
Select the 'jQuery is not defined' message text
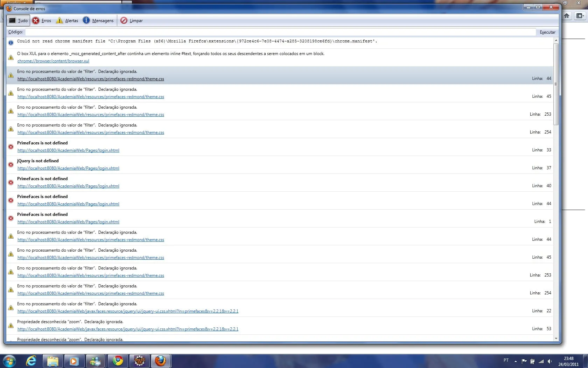38,161
